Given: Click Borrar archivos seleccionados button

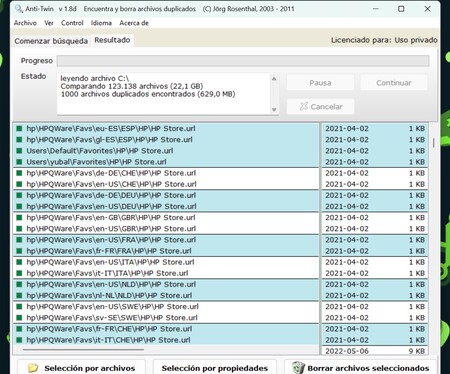Looking at the screenshot, I should (x=360, y=368).
